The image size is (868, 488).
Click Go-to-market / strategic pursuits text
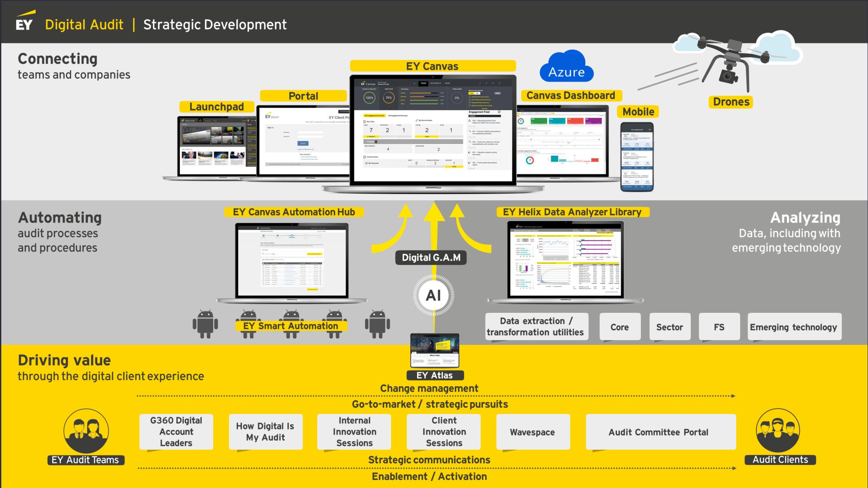click(430, 404)
